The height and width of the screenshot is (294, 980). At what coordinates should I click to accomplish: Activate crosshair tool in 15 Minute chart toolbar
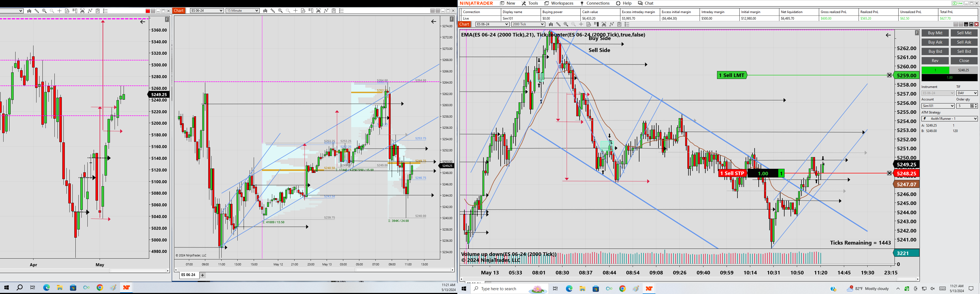(296, 11)
